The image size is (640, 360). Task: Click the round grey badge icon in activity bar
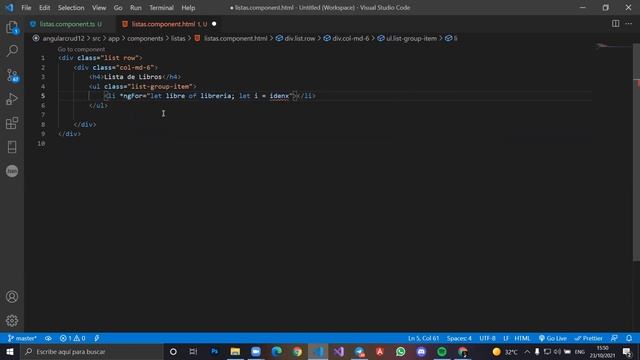click(12, 171)
